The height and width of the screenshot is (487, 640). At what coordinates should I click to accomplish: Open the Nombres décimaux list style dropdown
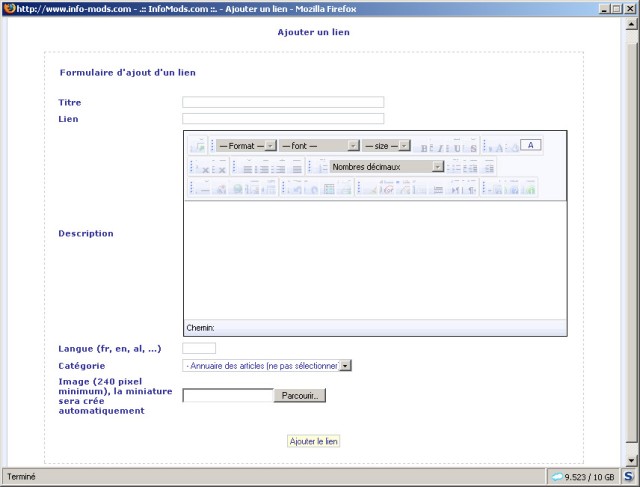click(x=387, y=167)
